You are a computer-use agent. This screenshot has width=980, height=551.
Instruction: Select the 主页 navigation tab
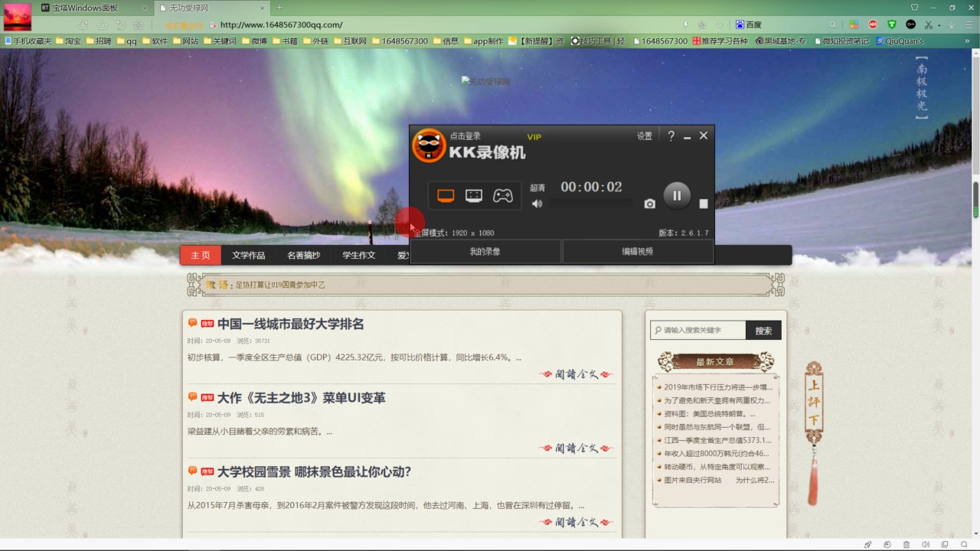pyautogui.click(x=201, y=255)
